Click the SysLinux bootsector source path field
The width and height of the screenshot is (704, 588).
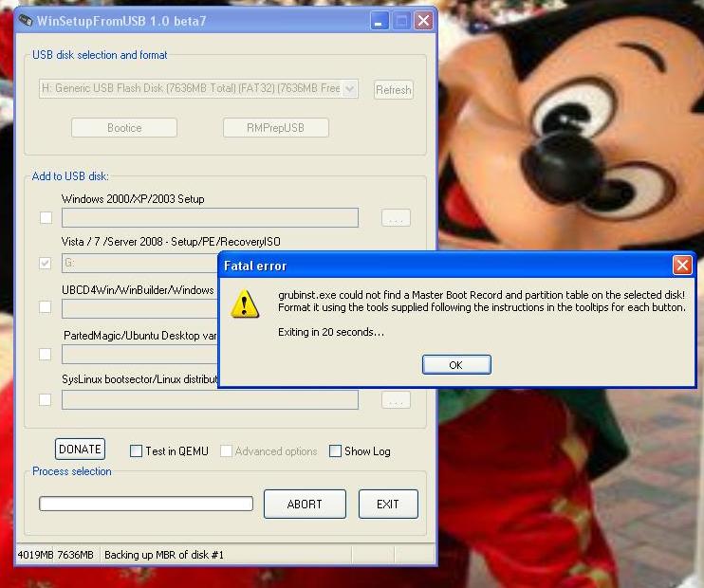click(210, 399)
